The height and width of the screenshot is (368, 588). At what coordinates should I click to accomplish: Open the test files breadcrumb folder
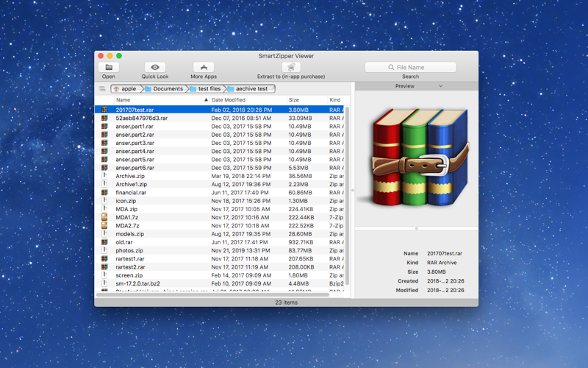click(x=206, y=89)
